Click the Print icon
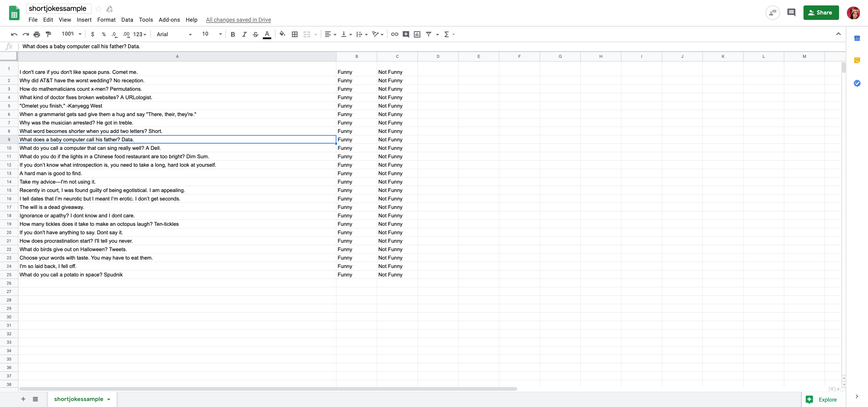The width and height of the screenshot is (868, 407). point(37,34)
